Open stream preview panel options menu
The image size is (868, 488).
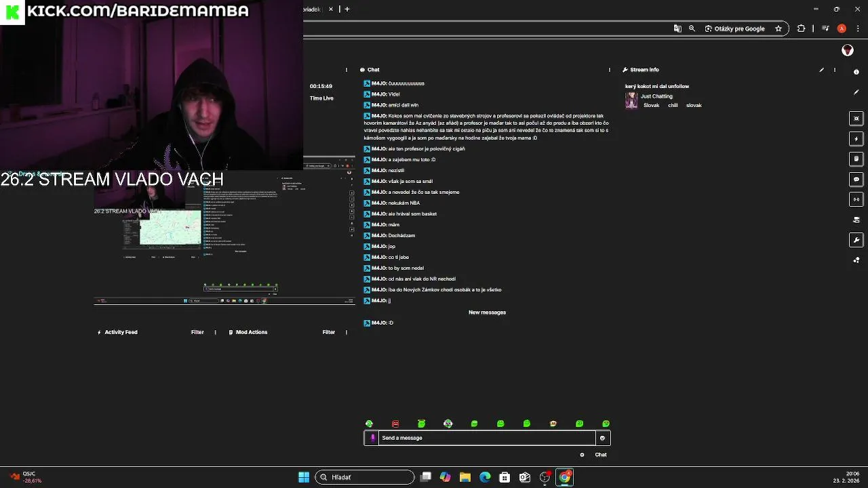coord(347,70)
